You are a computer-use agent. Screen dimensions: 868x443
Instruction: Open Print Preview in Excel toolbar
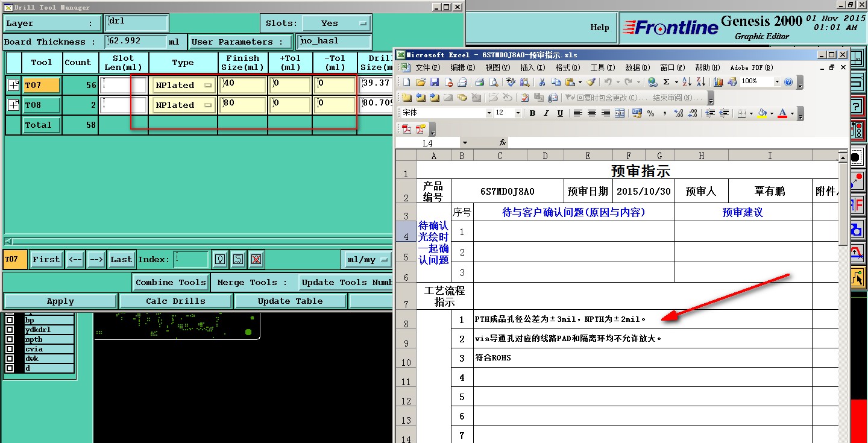493,82
